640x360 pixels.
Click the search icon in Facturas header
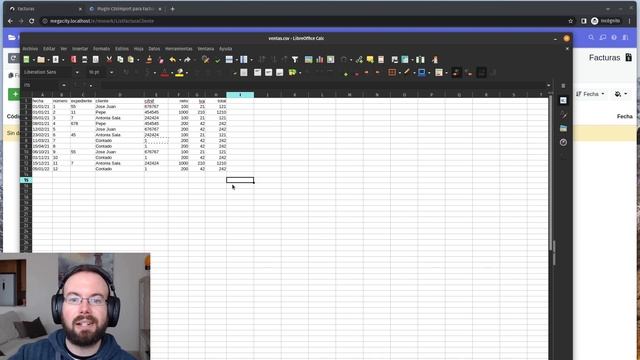point(591,38)
